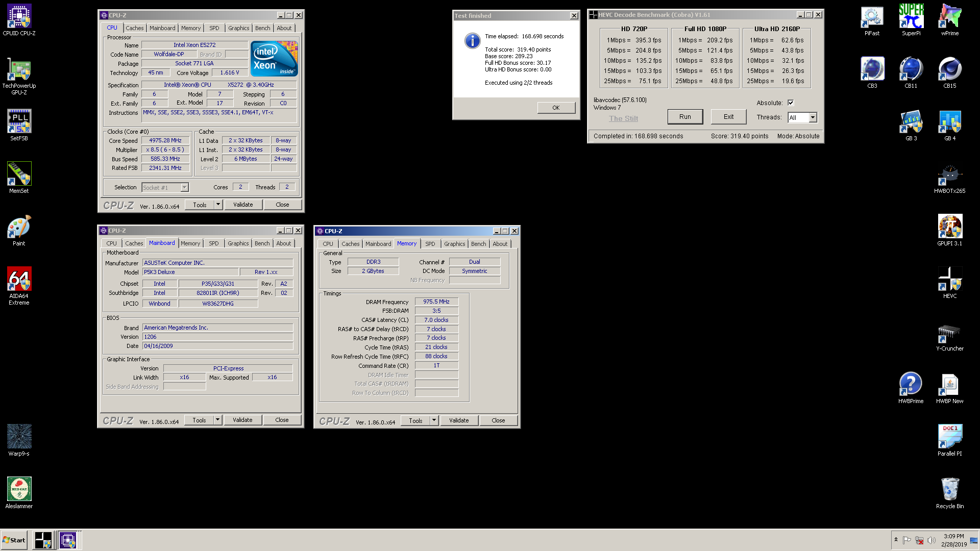Screen dimensions: 980x551
Task: Launch Warp9-s desktop icon
Action: click(x=19, y=440)
